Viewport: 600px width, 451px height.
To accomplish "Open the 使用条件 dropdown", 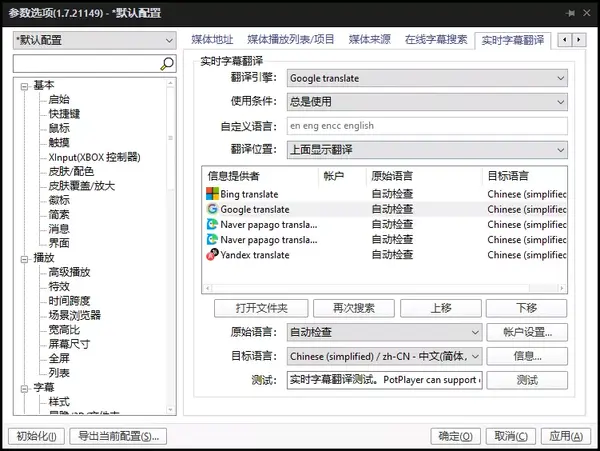I will 427,102.
